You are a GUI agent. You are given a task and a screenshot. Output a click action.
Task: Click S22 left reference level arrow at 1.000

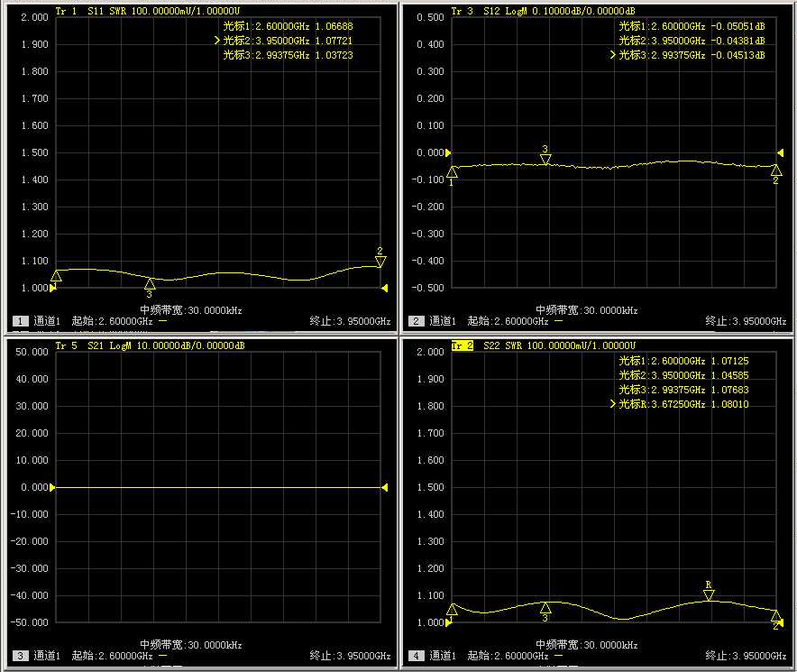[448, 622]
